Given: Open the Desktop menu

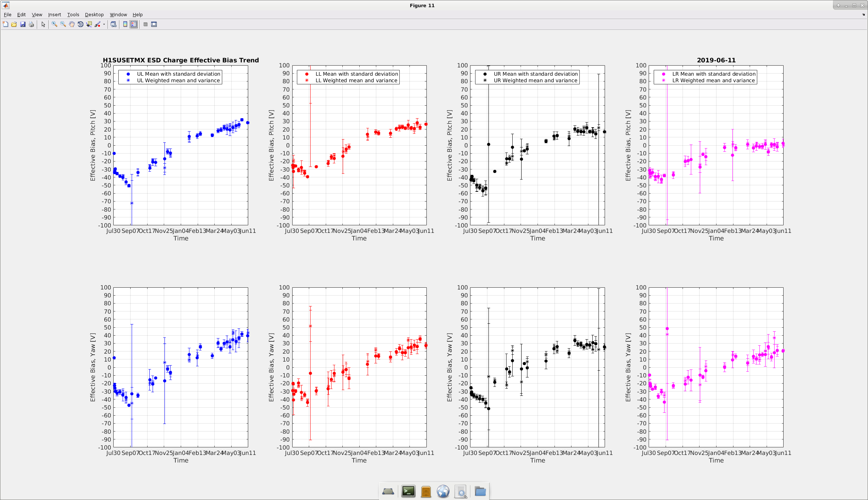Looking at the screenshot, I should coord(95,14).
